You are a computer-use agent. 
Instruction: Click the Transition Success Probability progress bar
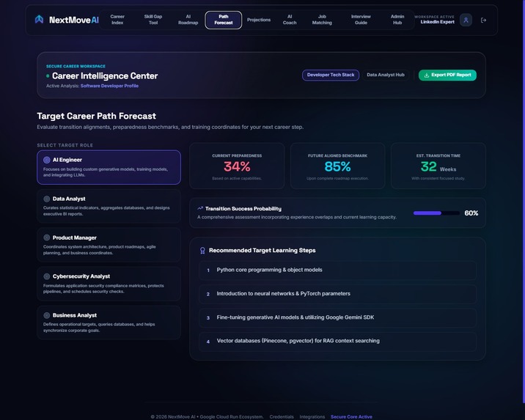[436, 213]
